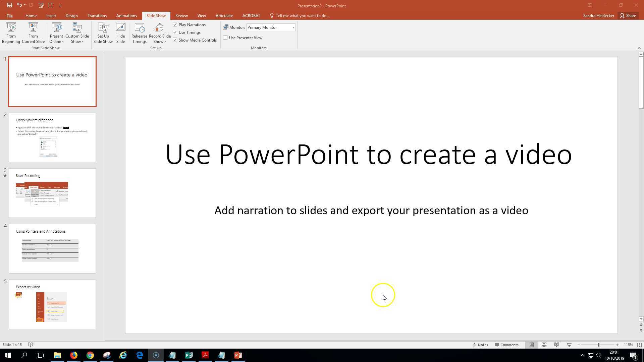Select the Hide Slide tool
644x362 pixels.
click(x=120, y=33)
